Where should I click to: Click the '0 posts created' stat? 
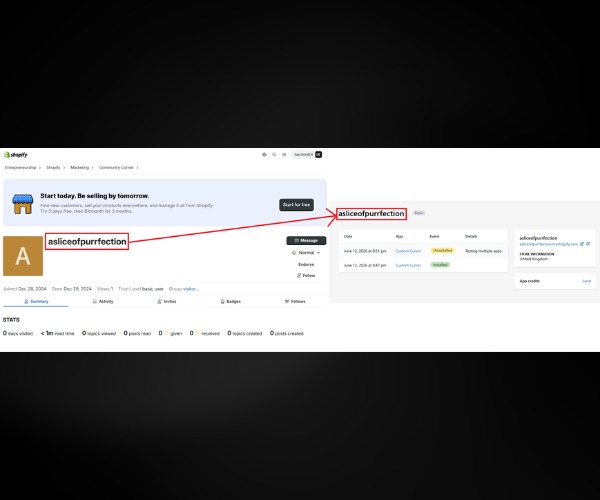[287, 333]
